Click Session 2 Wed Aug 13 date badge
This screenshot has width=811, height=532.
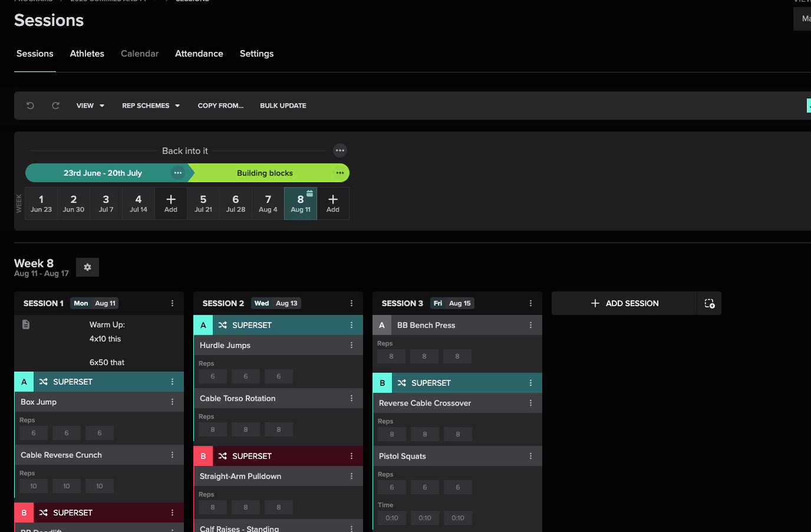(276, 303)
